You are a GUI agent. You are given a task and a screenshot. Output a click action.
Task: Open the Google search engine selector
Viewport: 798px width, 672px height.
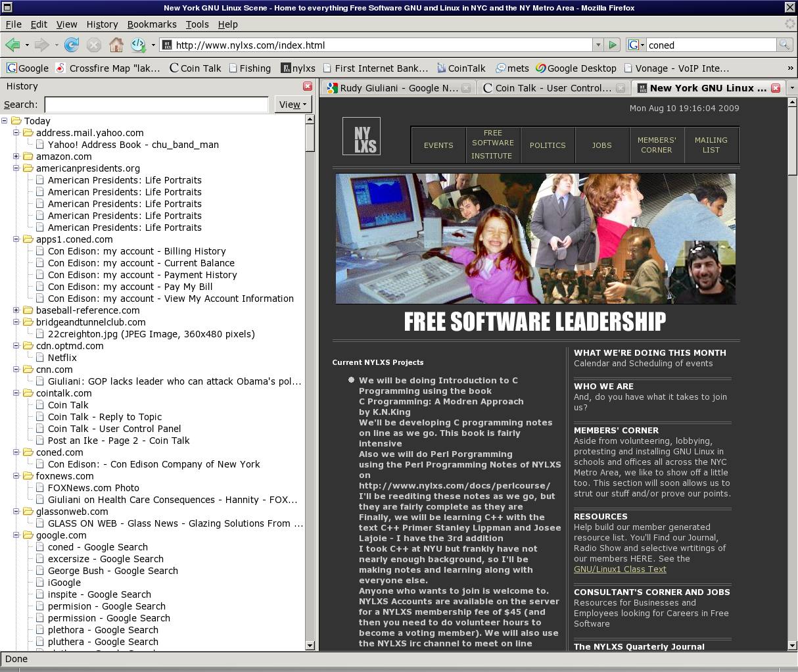click(636, 45)
